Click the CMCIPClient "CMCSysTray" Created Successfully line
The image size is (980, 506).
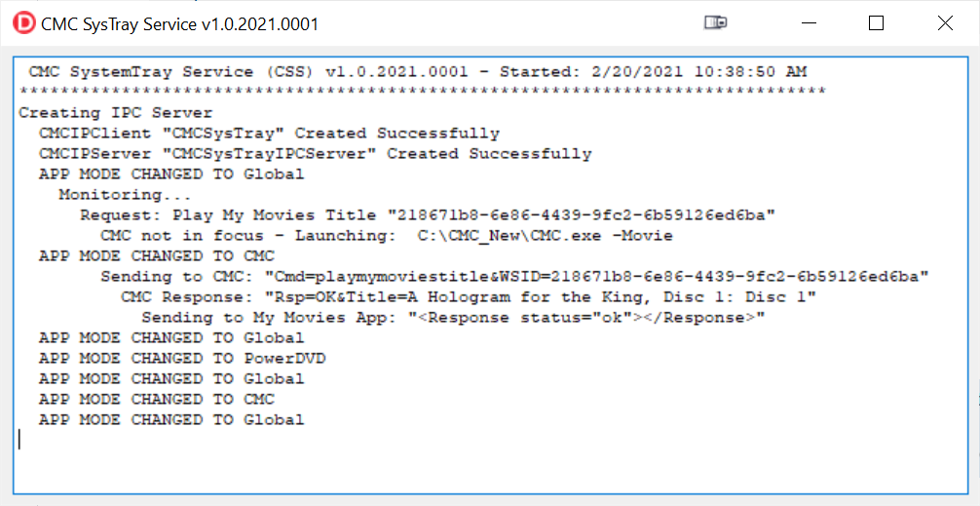click(x=269, y=134)
